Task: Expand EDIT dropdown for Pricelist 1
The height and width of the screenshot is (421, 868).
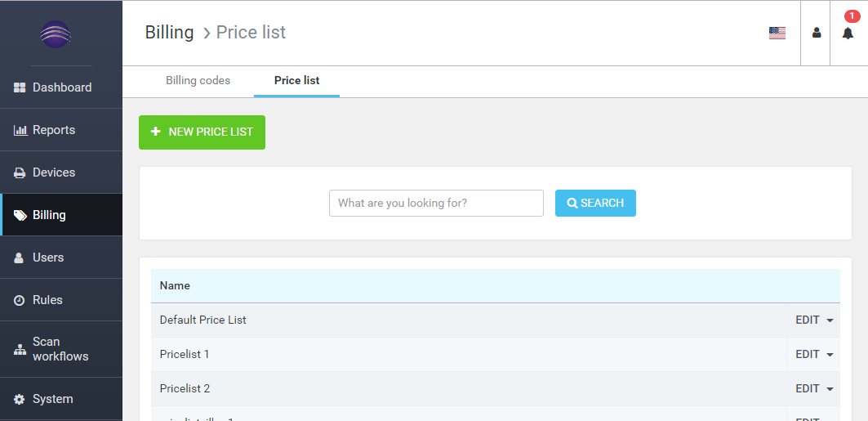Action: click(814, 355)
